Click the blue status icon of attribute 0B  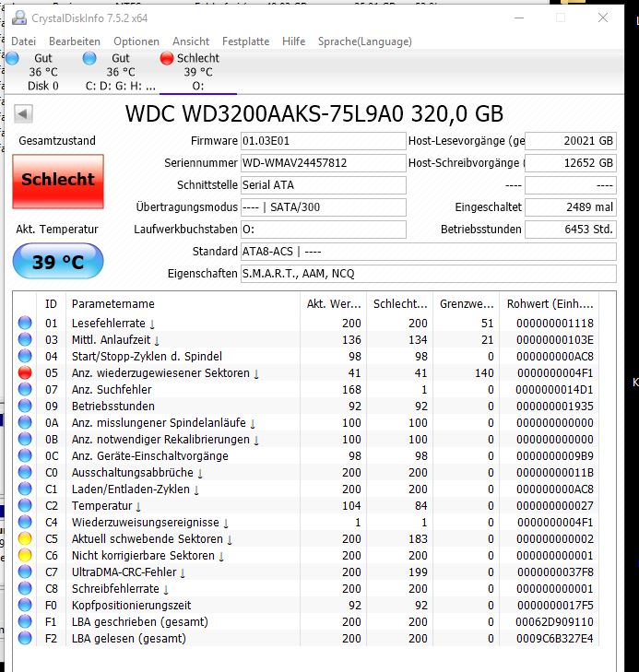pos(25,440)
